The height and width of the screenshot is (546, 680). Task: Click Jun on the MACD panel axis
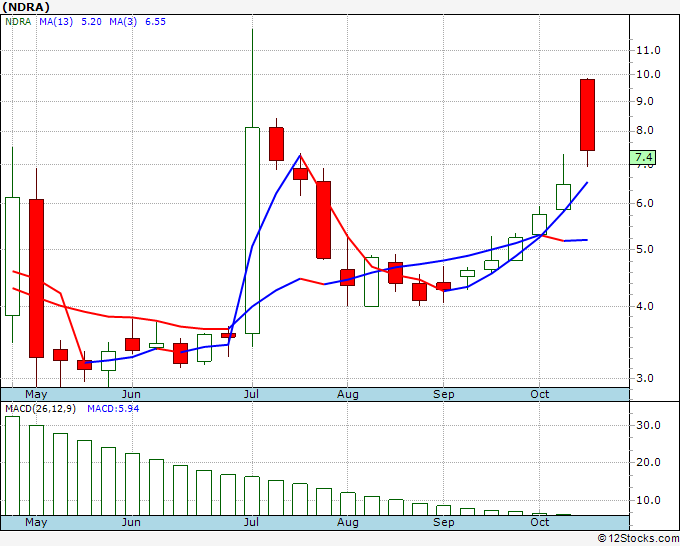click(131, 522)
